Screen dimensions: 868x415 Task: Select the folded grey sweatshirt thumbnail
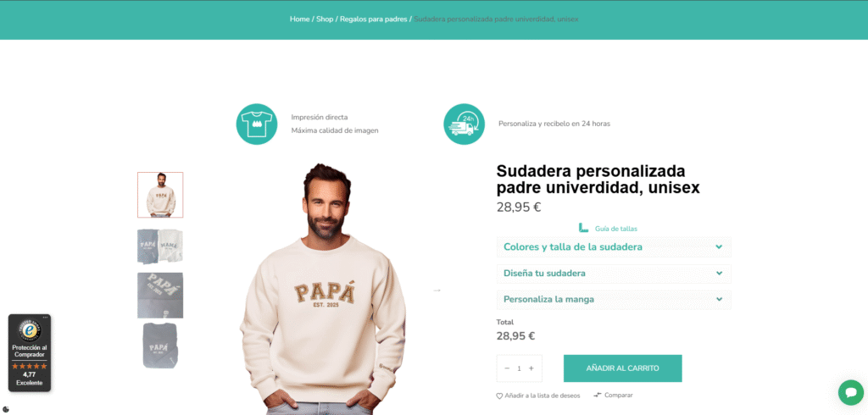tap(160, 346)
